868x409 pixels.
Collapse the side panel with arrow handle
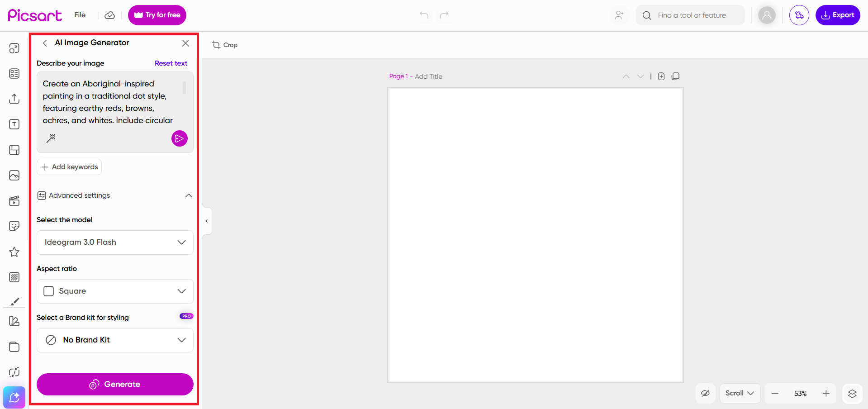point(207,221)
